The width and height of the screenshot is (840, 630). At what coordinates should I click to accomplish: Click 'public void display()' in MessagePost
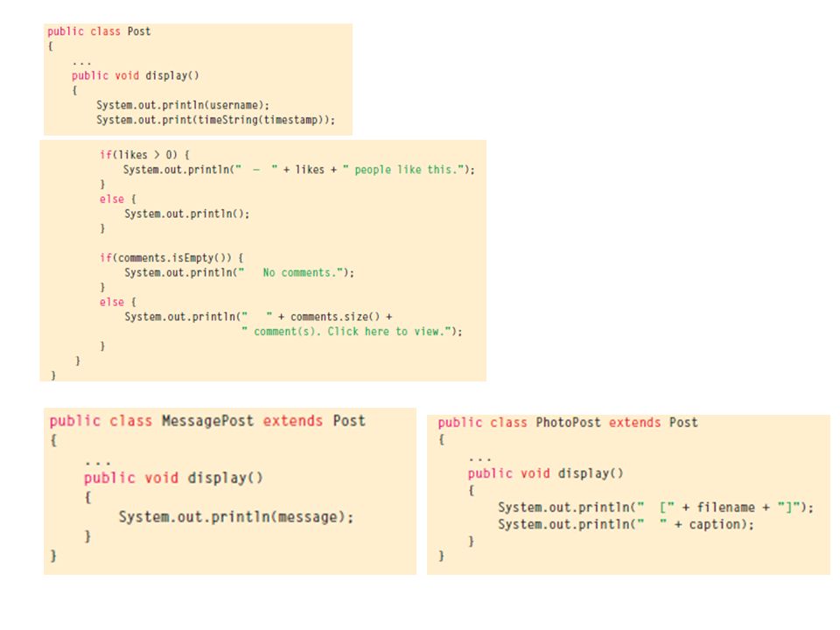(173, 478)
